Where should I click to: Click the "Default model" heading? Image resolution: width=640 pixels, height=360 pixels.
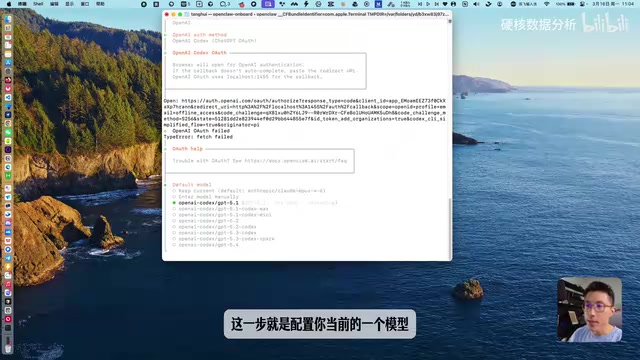pyautogui.click(x=192, y=185)
